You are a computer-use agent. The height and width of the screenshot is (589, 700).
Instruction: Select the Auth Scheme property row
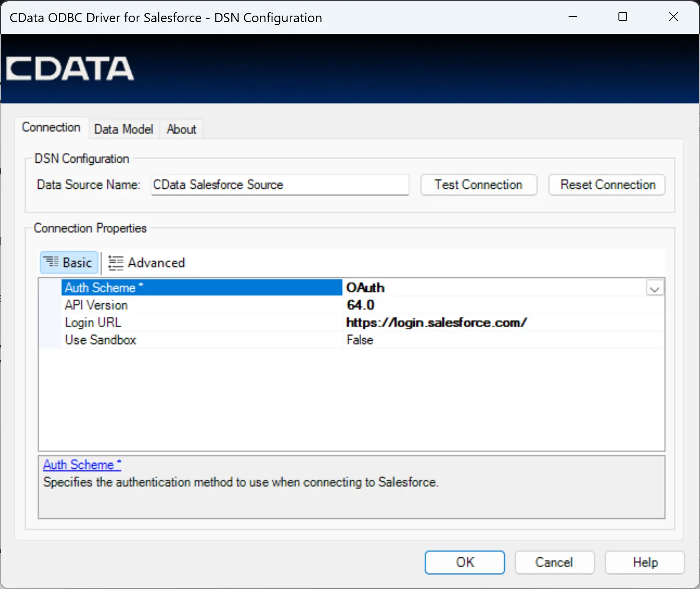[202, 287]
